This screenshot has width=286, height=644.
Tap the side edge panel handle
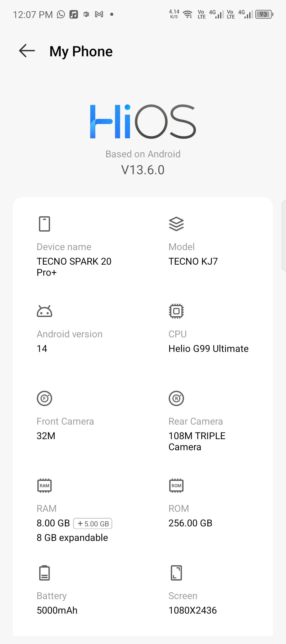284,235
